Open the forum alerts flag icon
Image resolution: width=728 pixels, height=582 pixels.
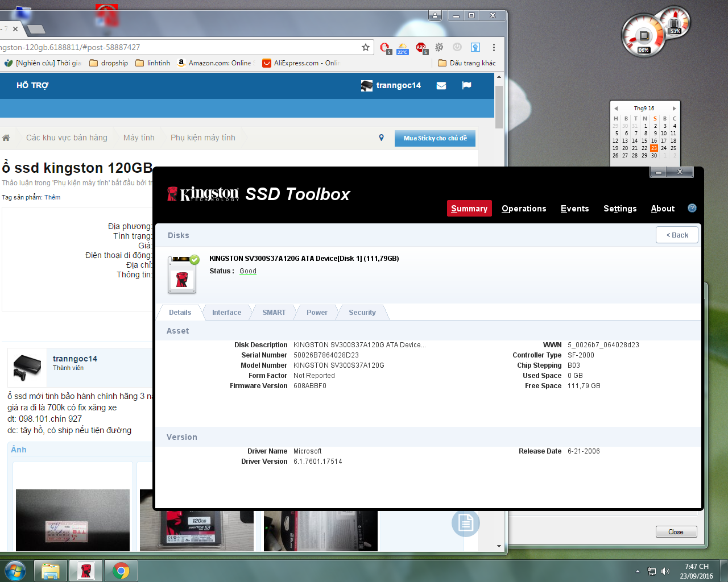pos(466,85)
